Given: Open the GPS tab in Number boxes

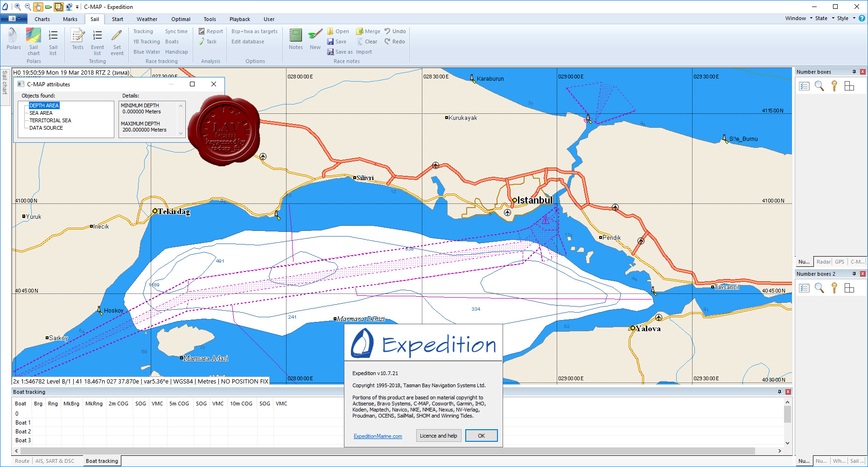Looking at the screenshot, I should pos(840,262).
